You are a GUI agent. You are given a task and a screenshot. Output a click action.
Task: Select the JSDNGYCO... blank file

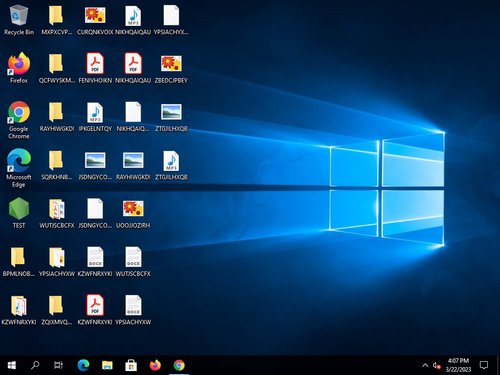[95, 213]
